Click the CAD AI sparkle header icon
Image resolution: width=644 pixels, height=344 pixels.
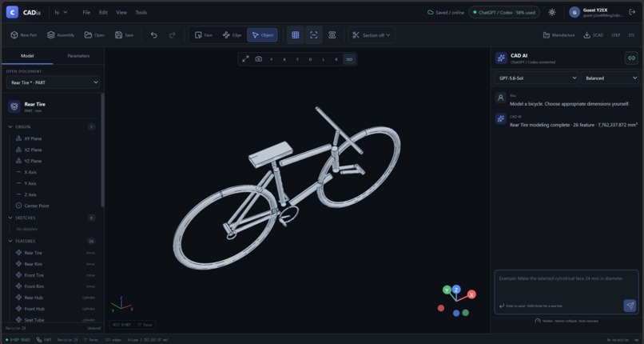tap(501, 58)
